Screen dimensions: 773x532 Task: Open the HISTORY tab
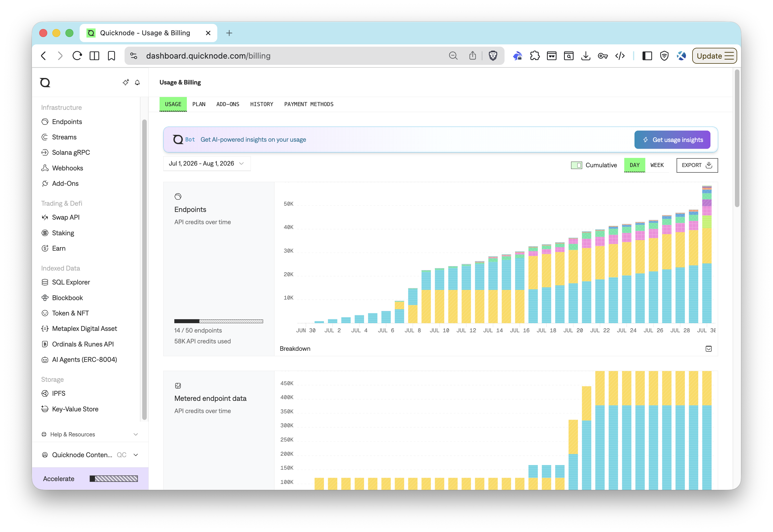click(x=262, y=104)
